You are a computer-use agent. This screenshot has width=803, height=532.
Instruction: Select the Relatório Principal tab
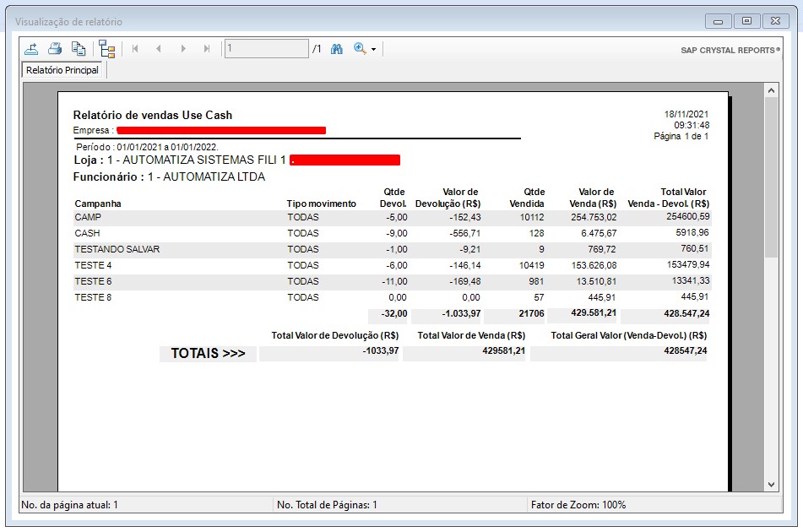62,70
